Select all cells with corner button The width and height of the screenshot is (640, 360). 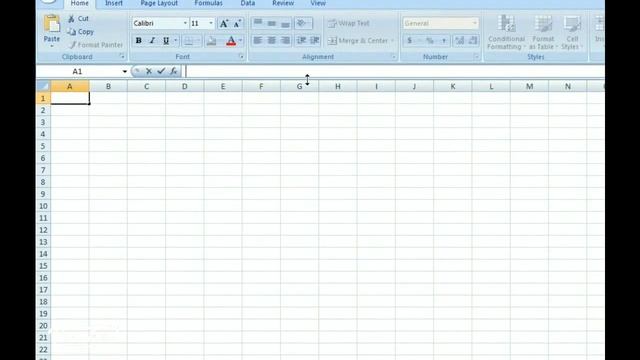click(43, 86)
